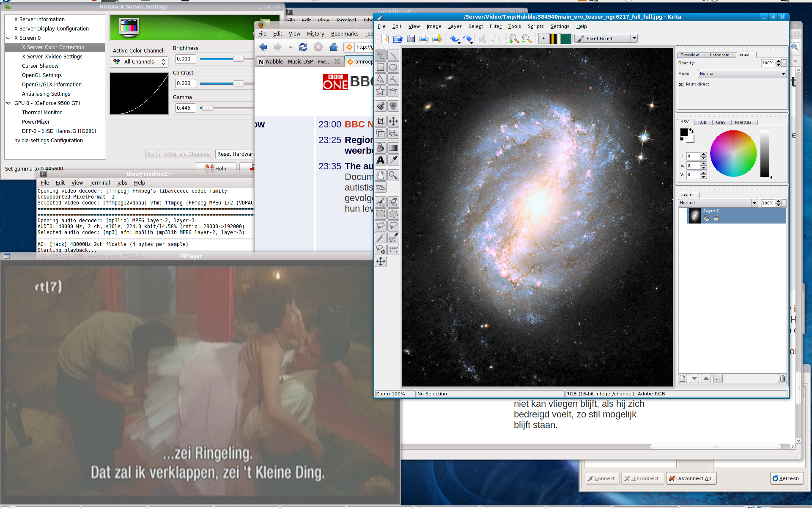Click Help button in NVIDIA settings
The width and height of the screenshot is (812, 508).
coord(216,168)
